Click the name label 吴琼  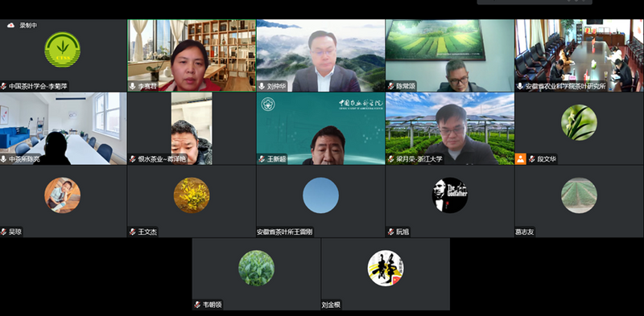click(15, 232)
